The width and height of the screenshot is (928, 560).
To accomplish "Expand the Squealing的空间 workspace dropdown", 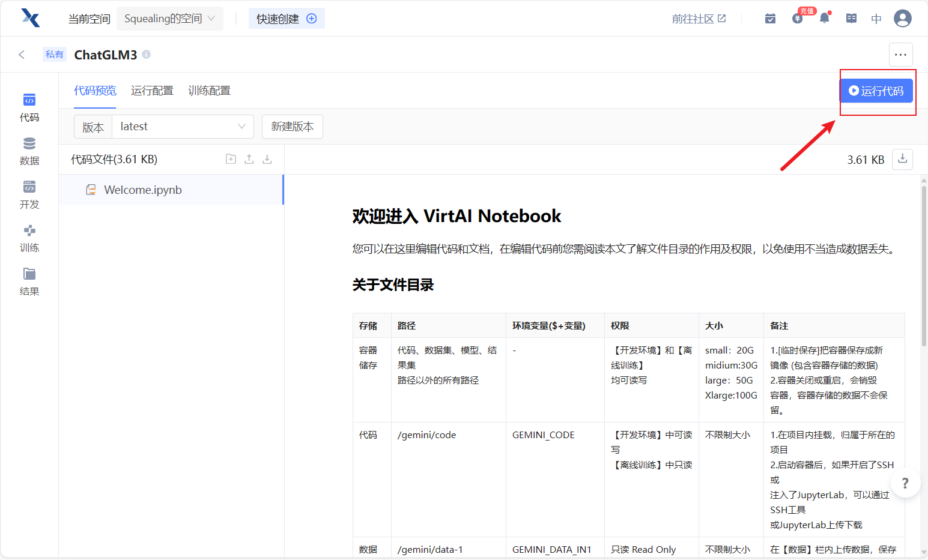I will [169, 19].
